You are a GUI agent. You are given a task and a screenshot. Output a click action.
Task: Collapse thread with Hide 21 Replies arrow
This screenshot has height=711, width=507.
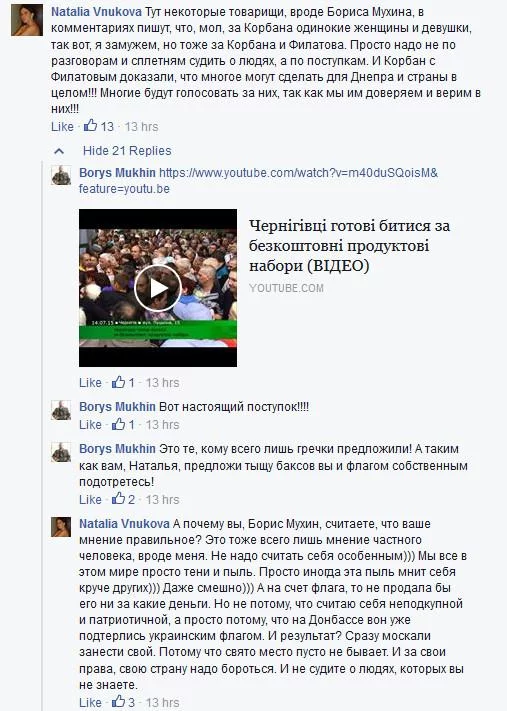pyautogui.click(x=59, y=151)
